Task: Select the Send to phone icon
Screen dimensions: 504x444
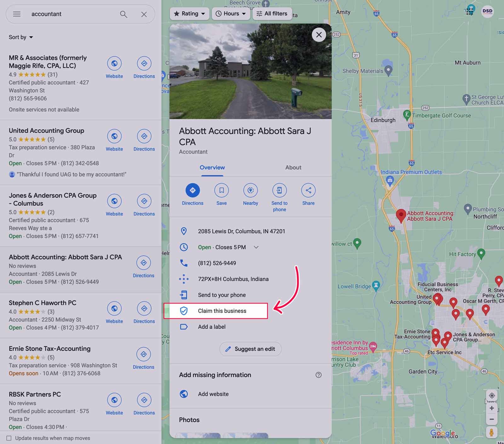Action: click(279, 191)
